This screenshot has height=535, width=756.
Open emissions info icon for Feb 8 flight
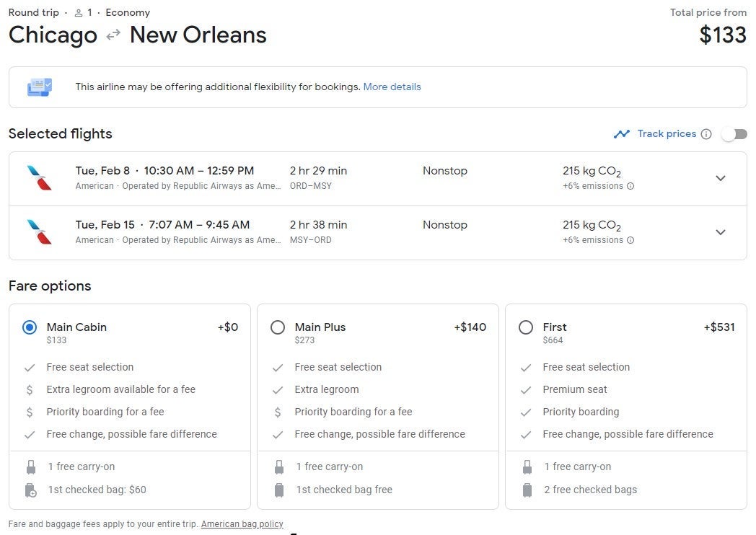[x=630, y=186]
